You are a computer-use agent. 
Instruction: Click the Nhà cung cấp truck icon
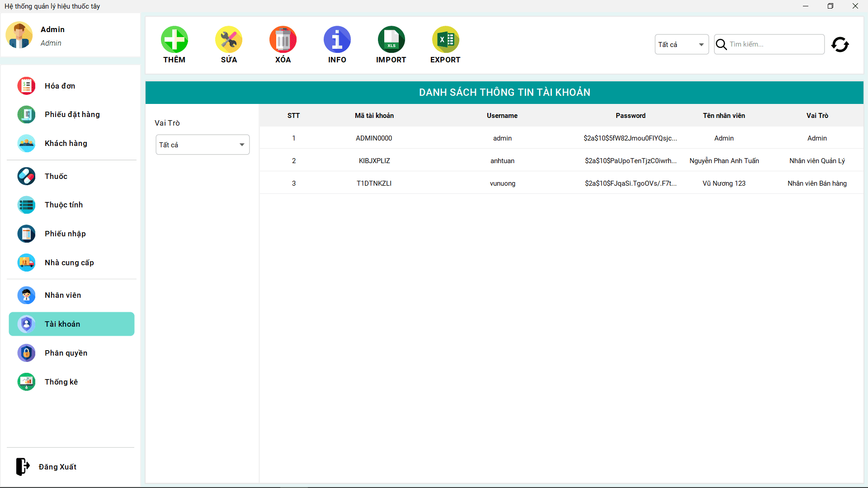(x=26, y=263)
